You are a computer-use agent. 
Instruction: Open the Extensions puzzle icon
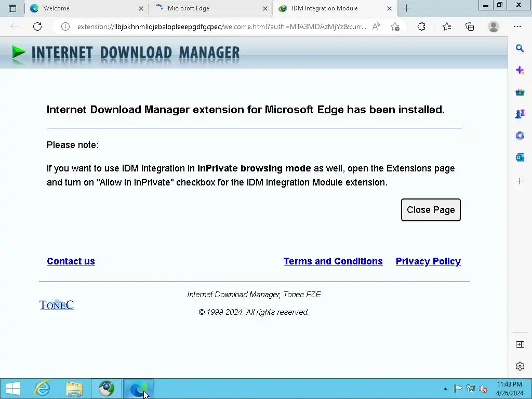(421, 26)
